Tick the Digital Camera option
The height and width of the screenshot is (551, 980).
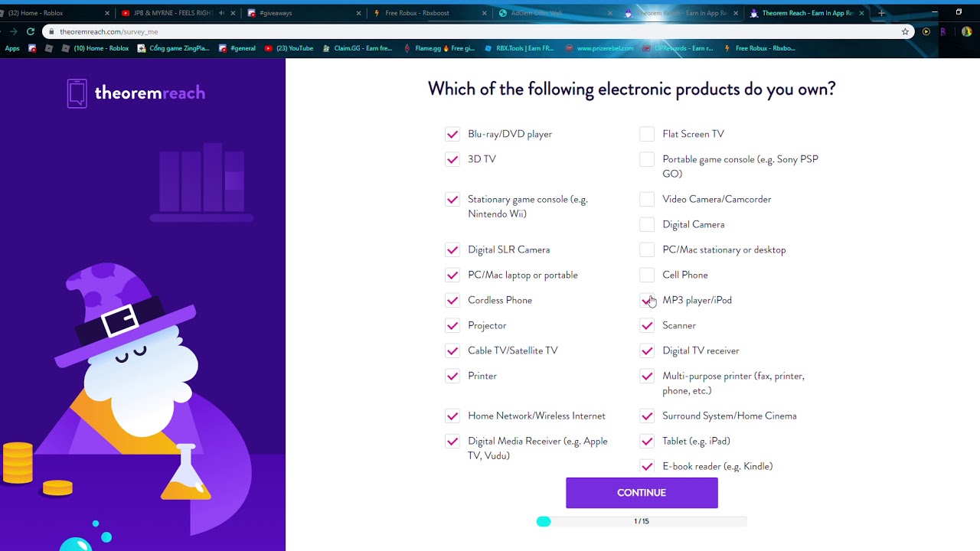pyautogui.click(x=647, y=225)
